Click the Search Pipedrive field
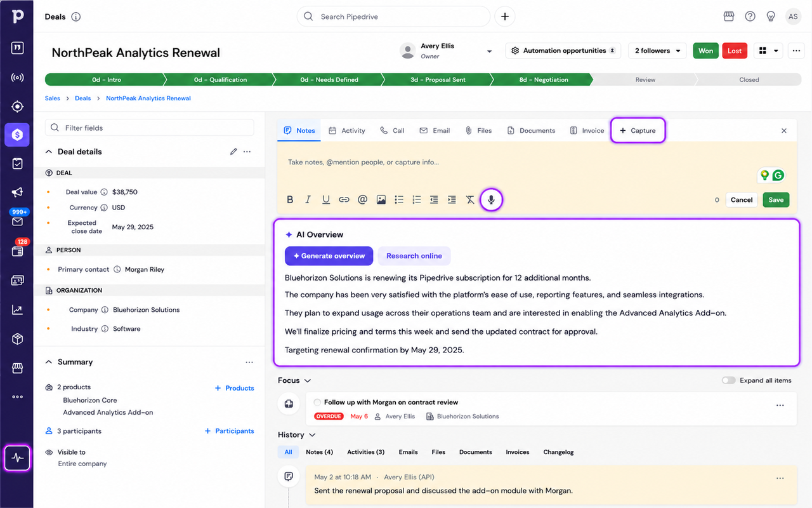 393,17
